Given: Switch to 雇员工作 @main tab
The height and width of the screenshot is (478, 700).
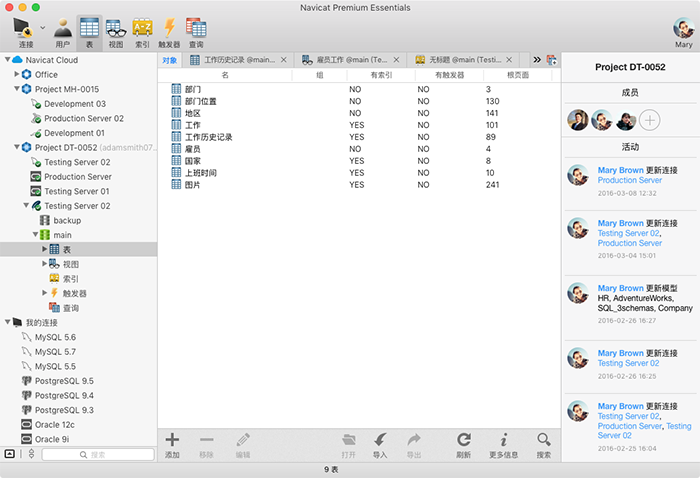Looking at the screenshot, I should click(352, 60).
